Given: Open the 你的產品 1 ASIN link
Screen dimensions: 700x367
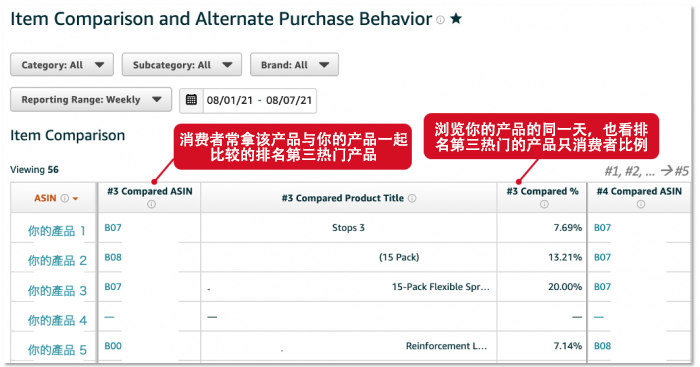Looking at the screenshot, I should tap(57, 231).
